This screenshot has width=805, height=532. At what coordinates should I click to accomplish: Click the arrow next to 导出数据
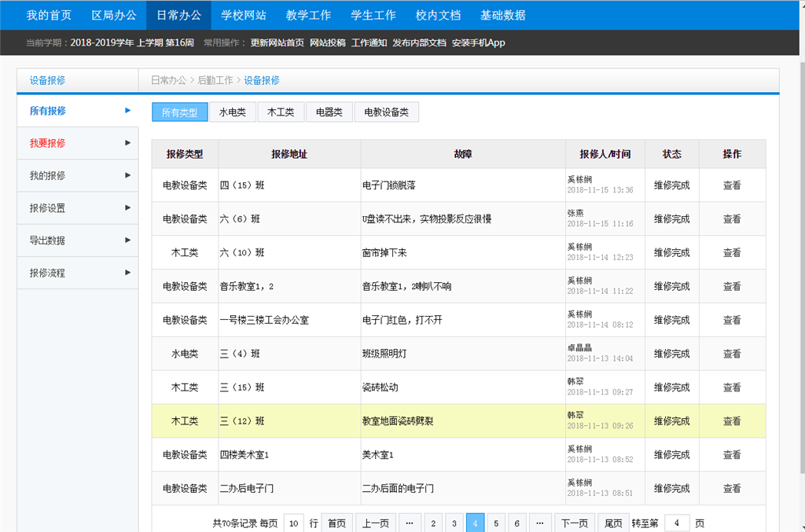tap(128, 240)
